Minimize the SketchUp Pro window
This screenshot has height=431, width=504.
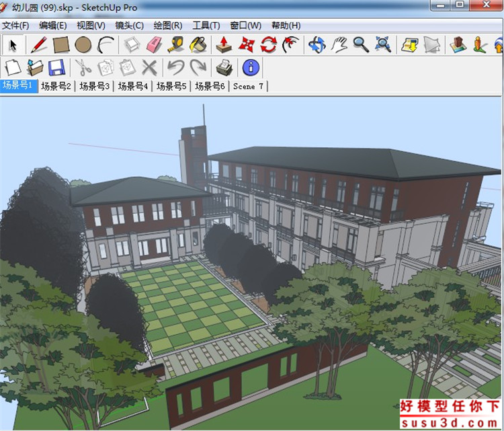coord(440,5)
